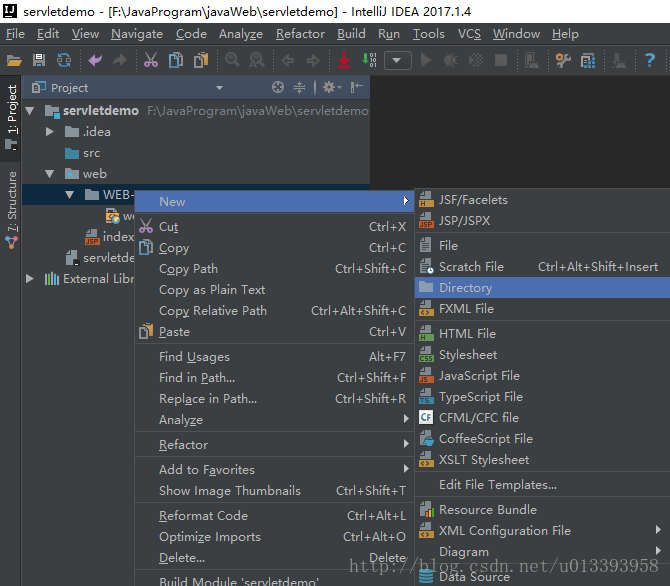Screen dimensions: 670x586
Task: Click Scroll from Source crosshair icon
Action: 278,87
